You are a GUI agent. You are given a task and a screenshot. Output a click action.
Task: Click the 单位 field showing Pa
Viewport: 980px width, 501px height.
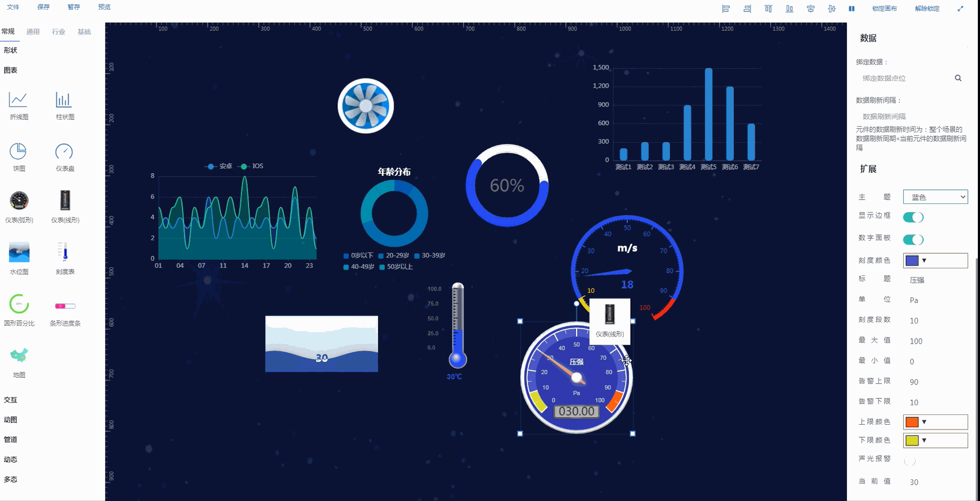click(936, 300)
